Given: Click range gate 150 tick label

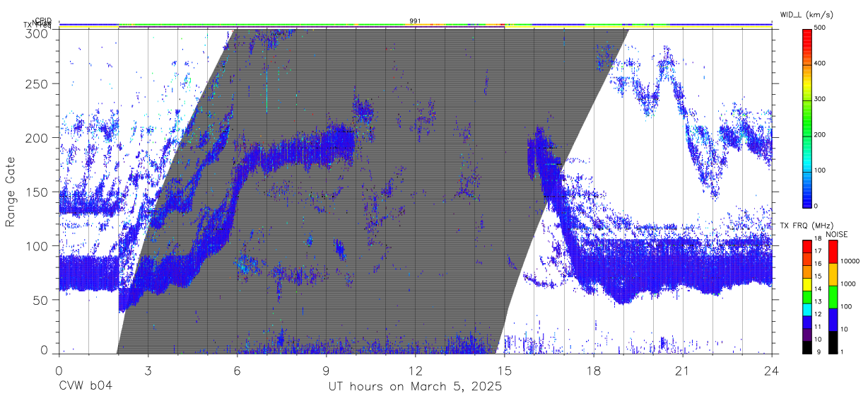Looking at the screenshot, I should click(x=38, y=192).
